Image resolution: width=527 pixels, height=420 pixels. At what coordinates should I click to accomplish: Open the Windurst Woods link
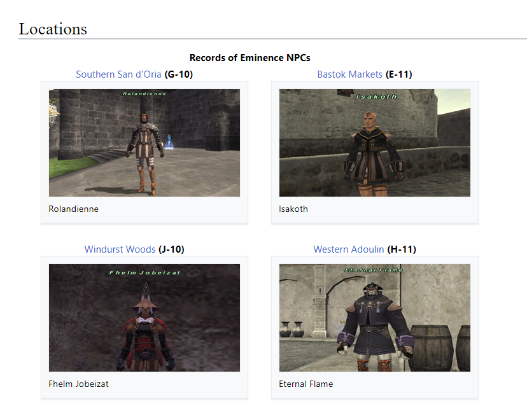(120, 249)
